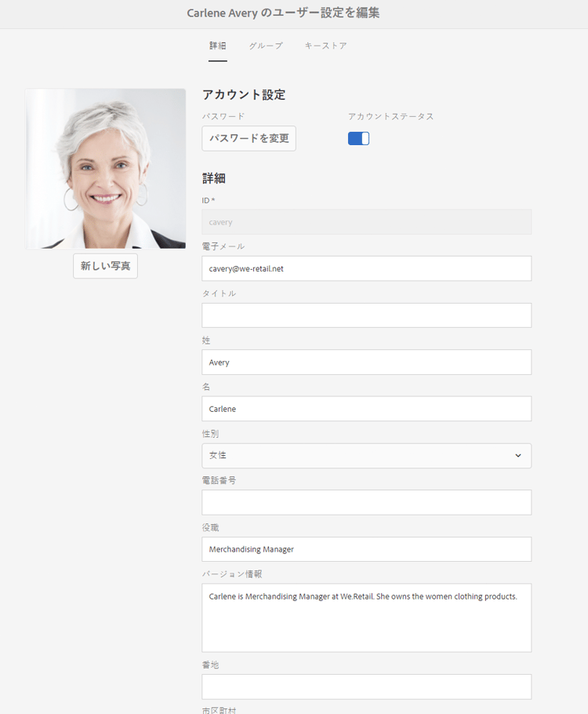This screenshot has height=714, width=588.
Task: Switch to the 詳細 tab
Action: (217, 46)
